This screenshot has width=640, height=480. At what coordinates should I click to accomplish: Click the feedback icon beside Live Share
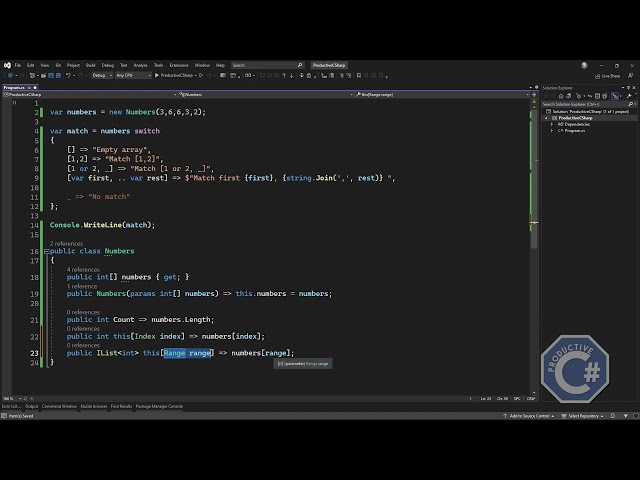tap(631, 76)
